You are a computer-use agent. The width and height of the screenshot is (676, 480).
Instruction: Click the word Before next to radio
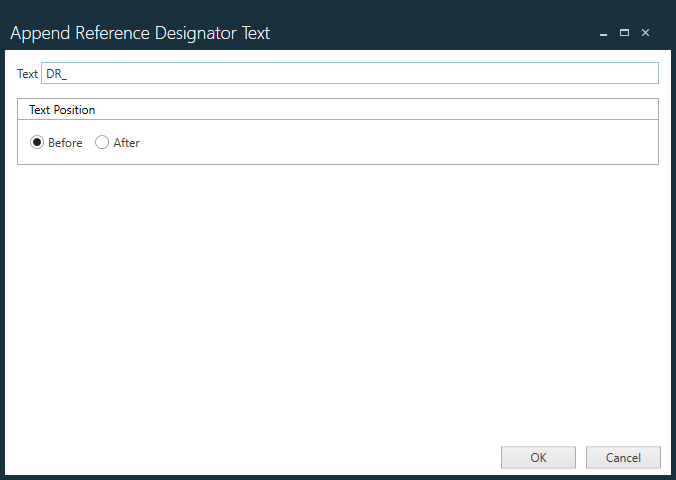65,143
